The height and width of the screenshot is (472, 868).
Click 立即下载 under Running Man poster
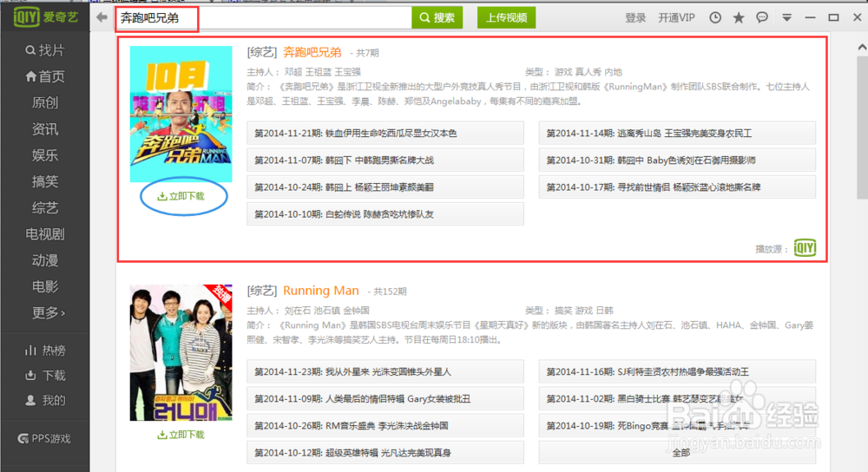point(181,435)
